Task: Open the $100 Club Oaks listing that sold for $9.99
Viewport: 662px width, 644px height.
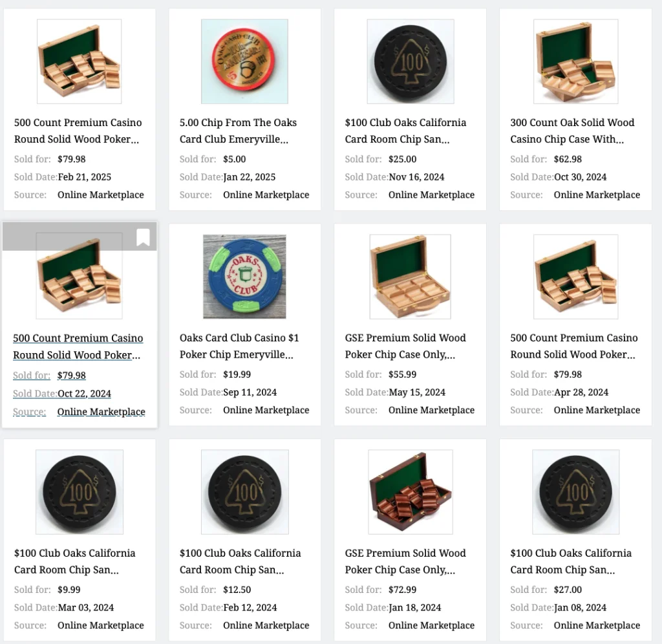Action: tap(75, 561)
